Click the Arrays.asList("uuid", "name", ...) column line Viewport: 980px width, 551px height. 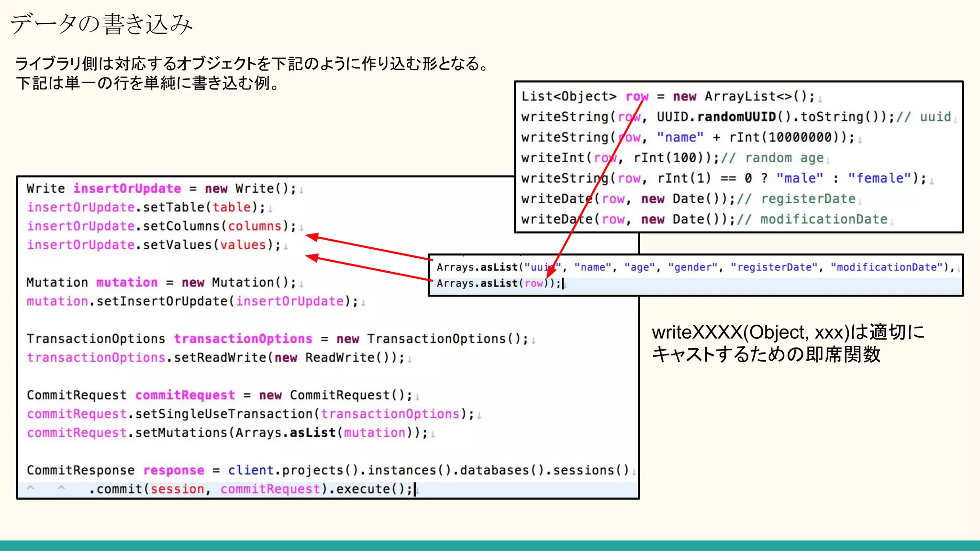pyautogui.click(x=696, y=267)
